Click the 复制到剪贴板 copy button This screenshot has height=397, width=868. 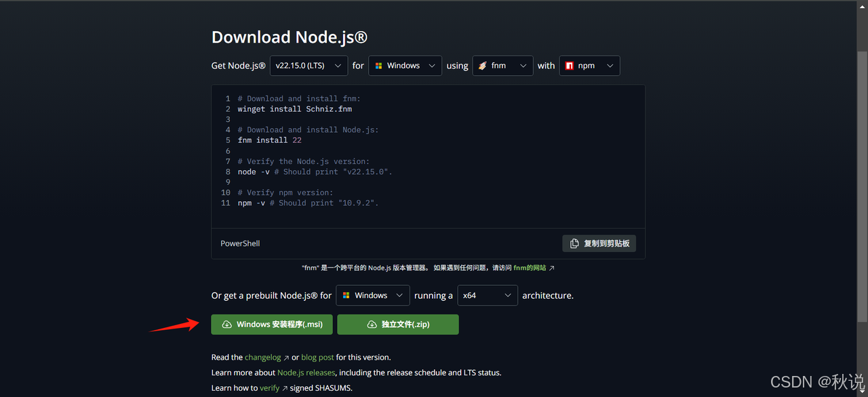[x=599, y=243]
